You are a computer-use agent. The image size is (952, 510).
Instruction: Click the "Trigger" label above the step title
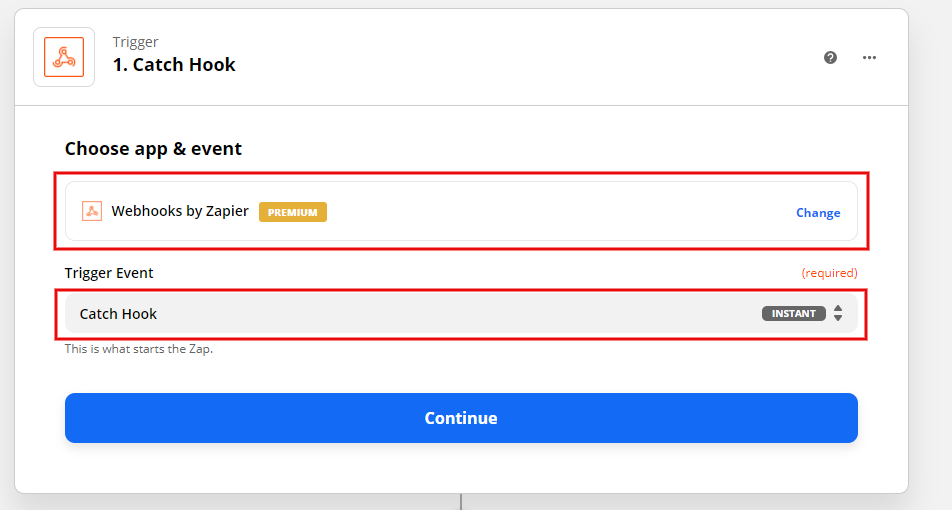click(x=135, y=42)
